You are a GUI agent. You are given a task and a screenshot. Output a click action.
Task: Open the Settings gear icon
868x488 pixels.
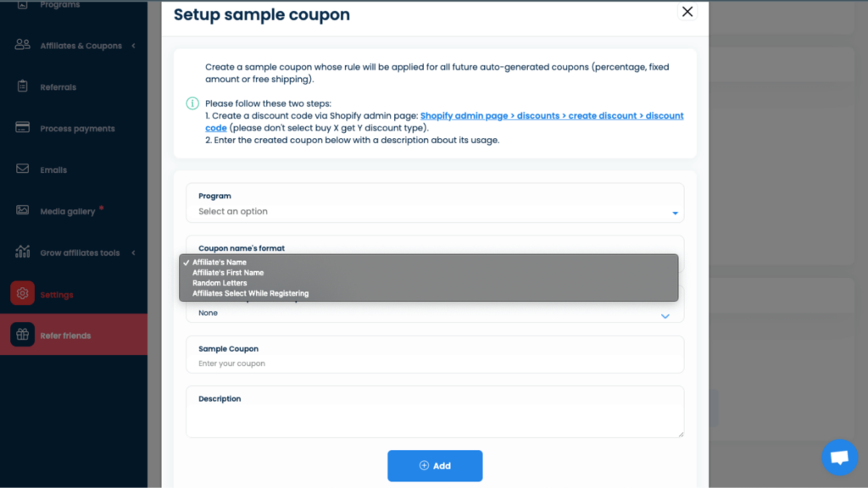pos(22,293)
